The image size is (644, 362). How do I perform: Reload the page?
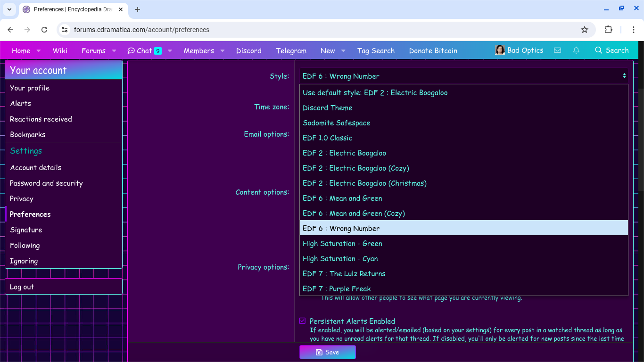click(x=44, y=30)
